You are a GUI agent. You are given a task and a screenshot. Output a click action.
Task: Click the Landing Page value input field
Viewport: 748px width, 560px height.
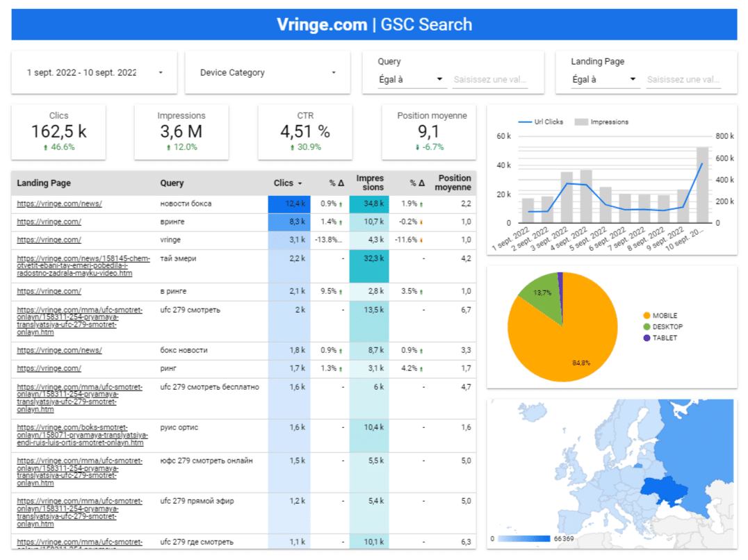click(683, 80)
